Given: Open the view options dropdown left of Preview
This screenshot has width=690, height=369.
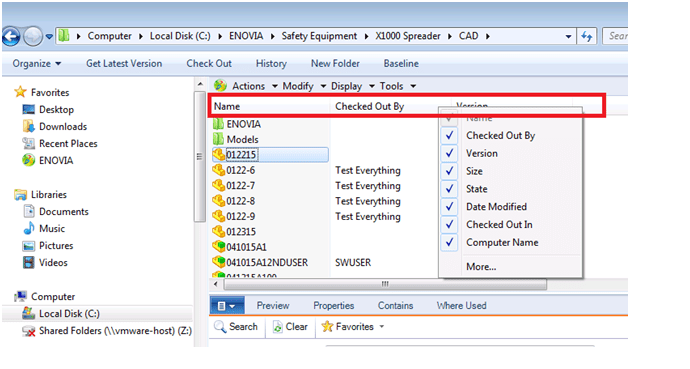Looking at the screenshot, I should (x=226, y=306).
